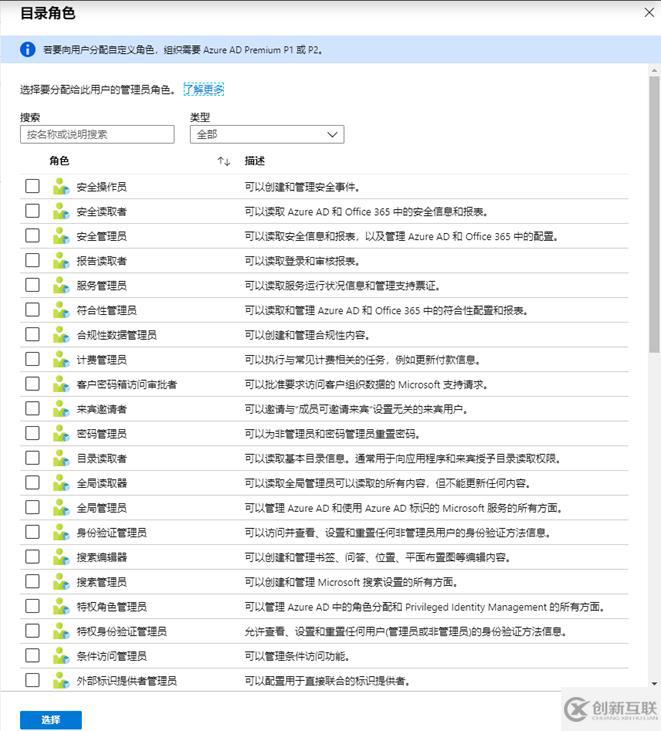Click the 身份验证管理员 role name
661x731 pixels.
tap(112, 532)
